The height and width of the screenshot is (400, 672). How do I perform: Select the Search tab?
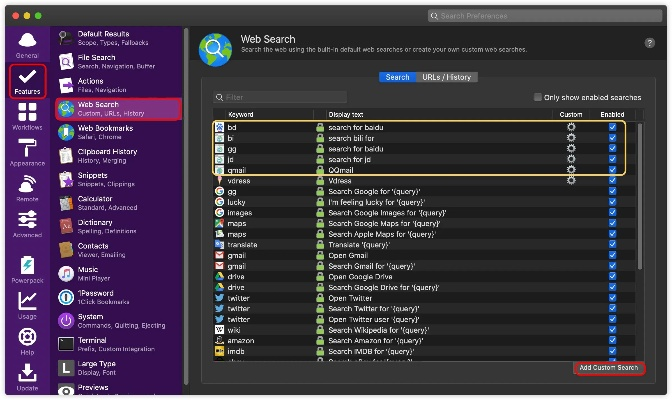point(397,77)
